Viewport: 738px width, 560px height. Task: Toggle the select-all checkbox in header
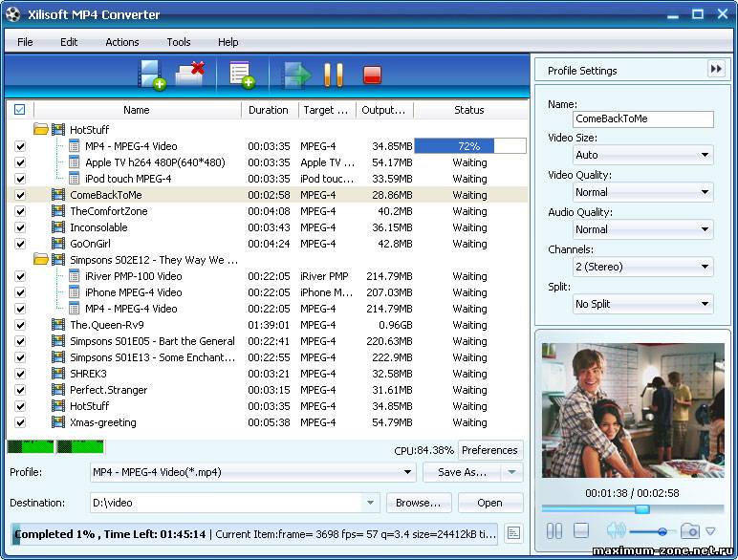tap(19, 109)
